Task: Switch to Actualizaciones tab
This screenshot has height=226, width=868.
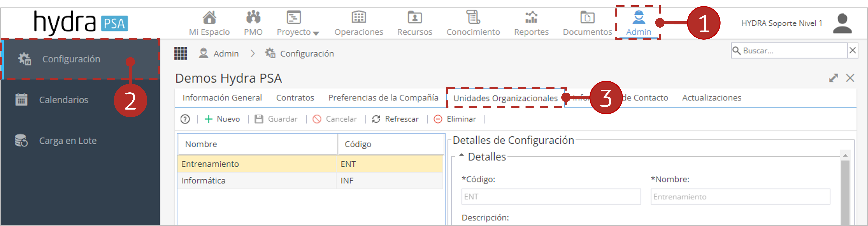Action: [712, 98]
